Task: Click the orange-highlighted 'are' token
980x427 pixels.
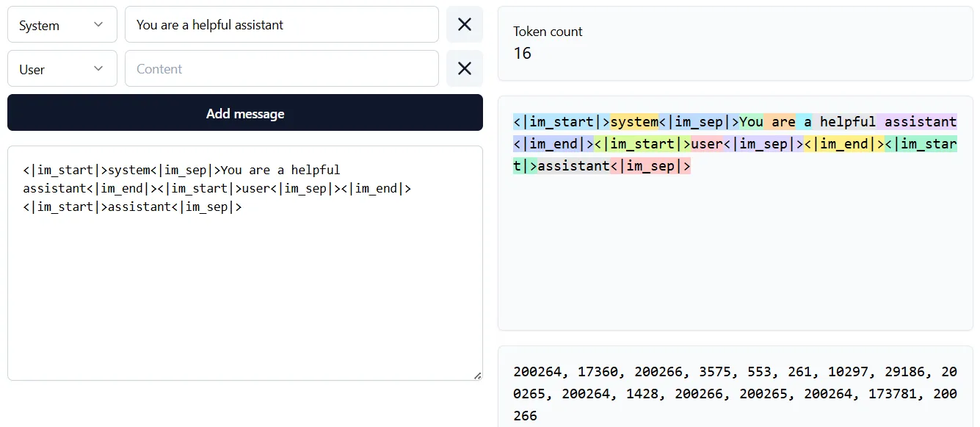Action: click(783, 122)
